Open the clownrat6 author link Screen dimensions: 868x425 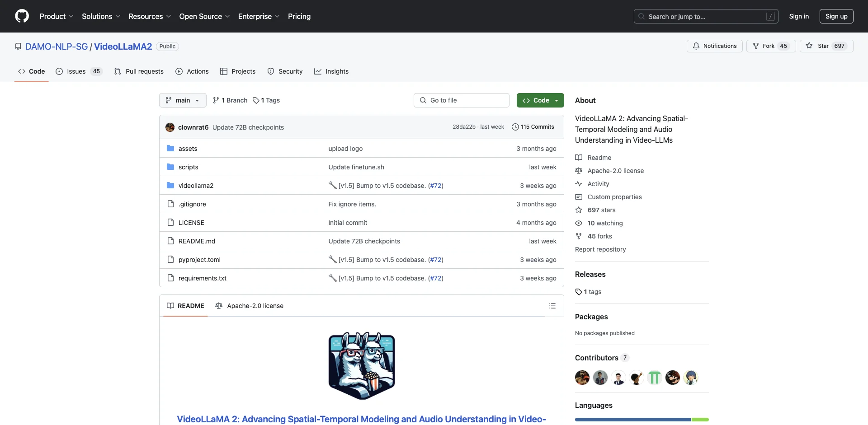pos(193,127)
